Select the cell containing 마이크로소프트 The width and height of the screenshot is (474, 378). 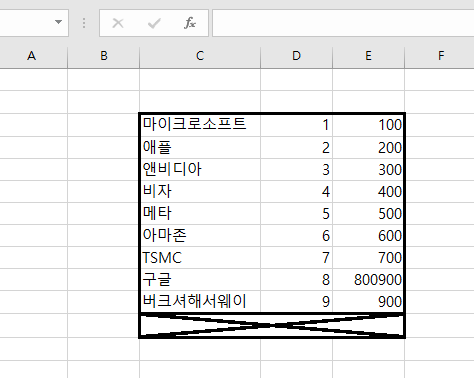(200, 125)
